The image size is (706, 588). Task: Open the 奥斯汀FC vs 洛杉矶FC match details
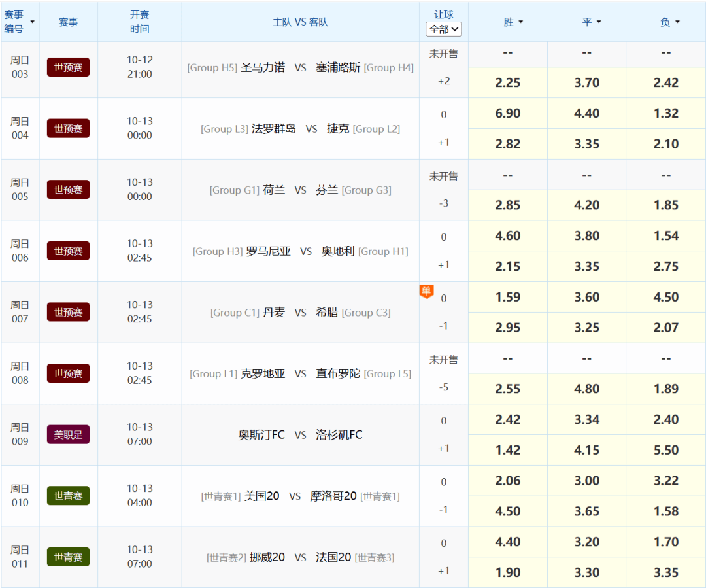300,434
